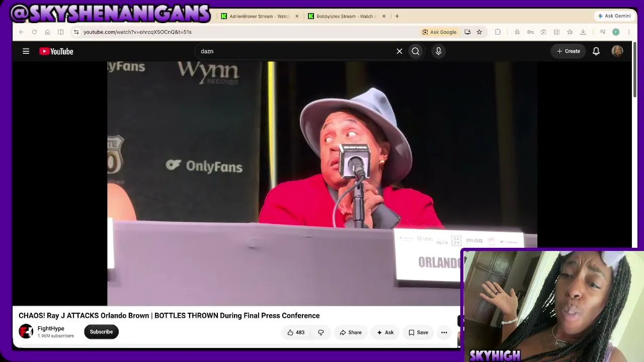Clear the search box with X
The image size is (644, 362).
[x=399, y=51]
